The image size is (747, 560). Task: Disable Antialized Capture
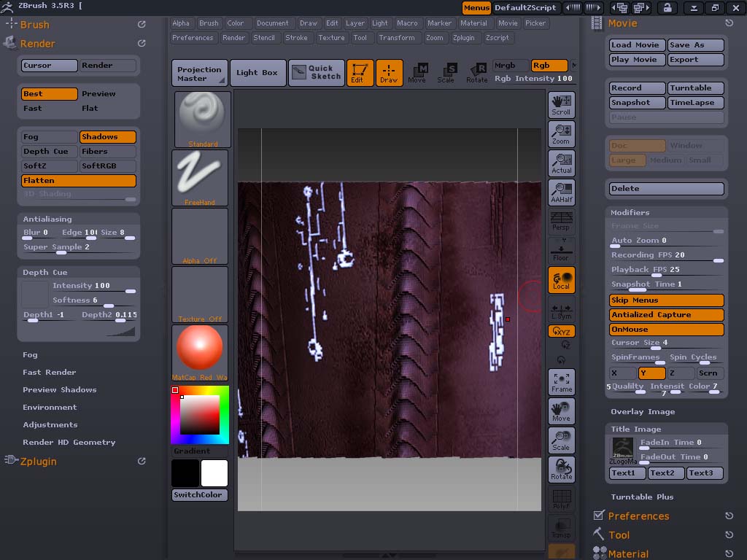click(665, 314)
